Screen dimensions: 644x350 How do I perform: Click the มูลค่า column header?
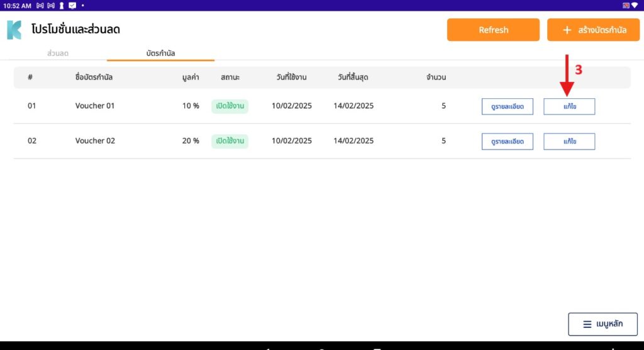click(x=189, y=77)
